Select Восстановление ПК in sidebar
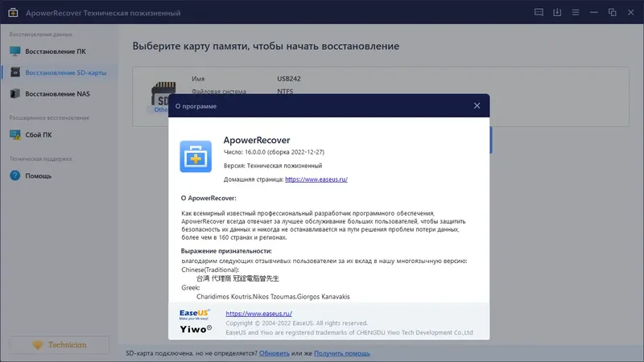644x362 pixels. 59,51
